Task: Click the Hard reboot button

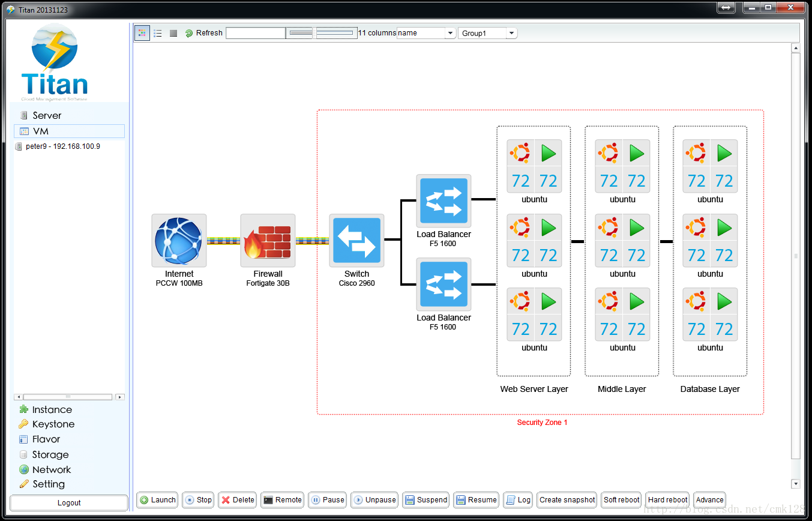Action: click(x=667, y=500)
